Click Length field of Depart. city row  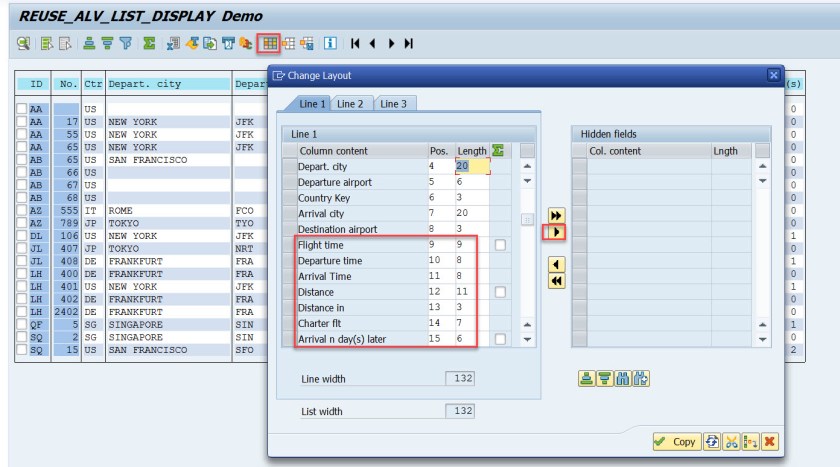pyautogui.click(x=472, y=166)
